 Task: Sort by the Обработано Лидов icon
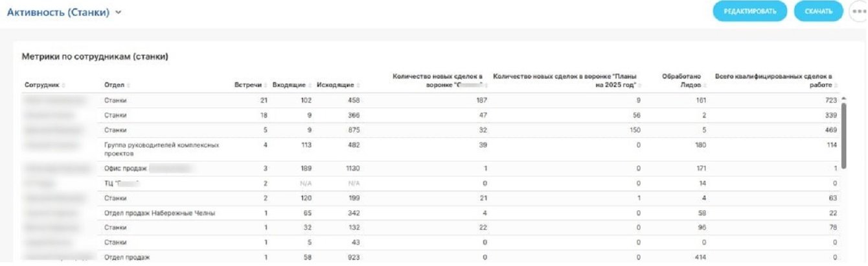705,86
